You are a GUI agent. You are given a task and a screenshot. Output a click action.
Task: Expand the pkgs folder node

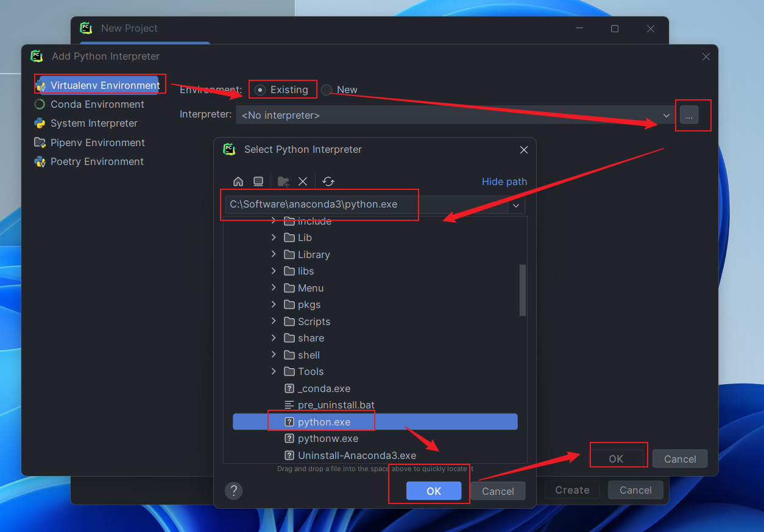click(274, 304)
